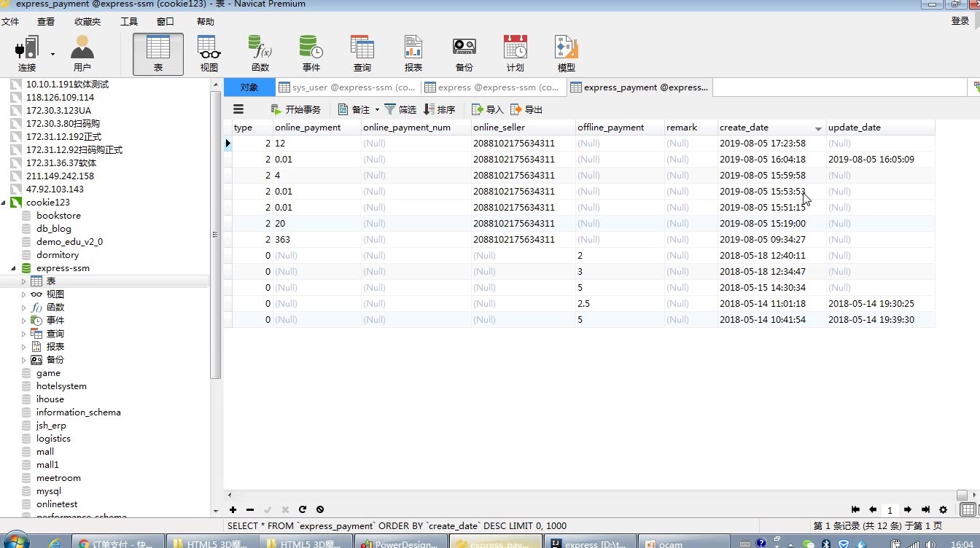
Task: Switch to the sys_user @express-ssm tab
Action: pyautogui.click(x=347, y=87)
